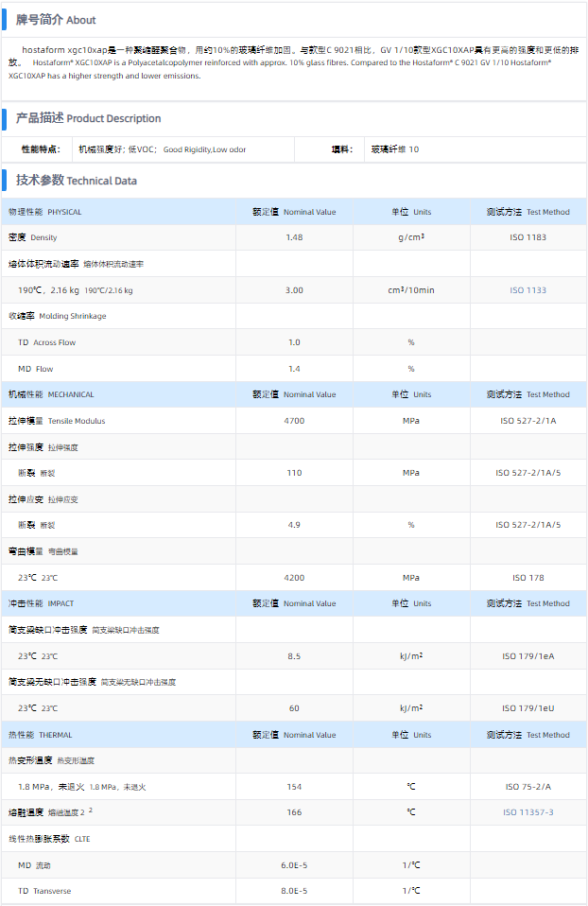Image resolution: width=588 pixels, height=906 pixels.
Task: Click the 物理性能 PHYSICAL section header
Action: [45, 212]
